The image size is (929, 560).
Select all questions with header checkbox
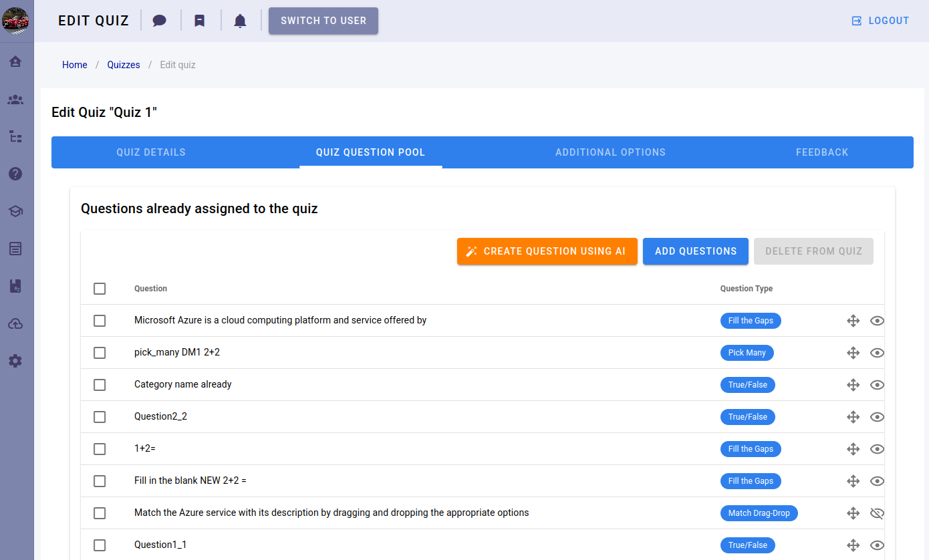(x=100, y=289)
